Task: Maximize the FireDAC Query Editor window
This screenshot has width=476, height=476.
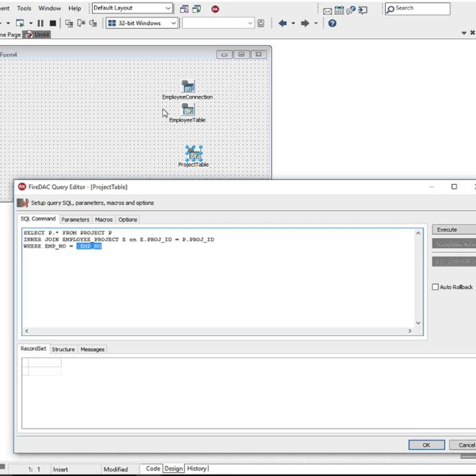Action: [454, 187]
